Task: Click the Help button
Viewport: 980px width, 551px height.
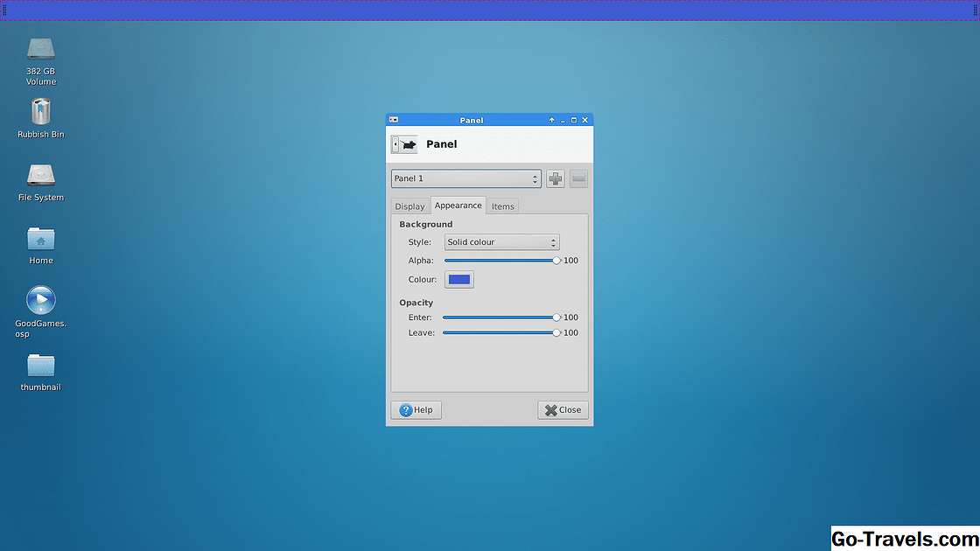Action: [x=416, y=410]
